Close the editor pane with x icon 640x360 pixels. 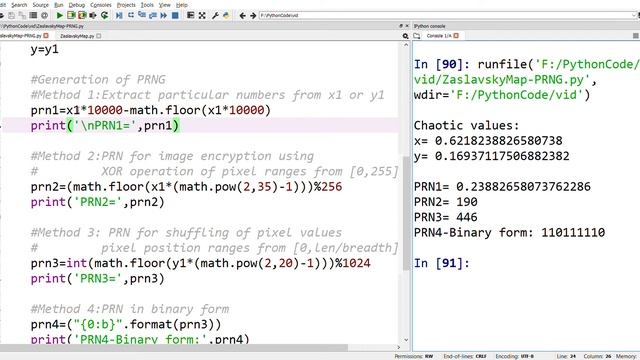[x=407, y=26]
